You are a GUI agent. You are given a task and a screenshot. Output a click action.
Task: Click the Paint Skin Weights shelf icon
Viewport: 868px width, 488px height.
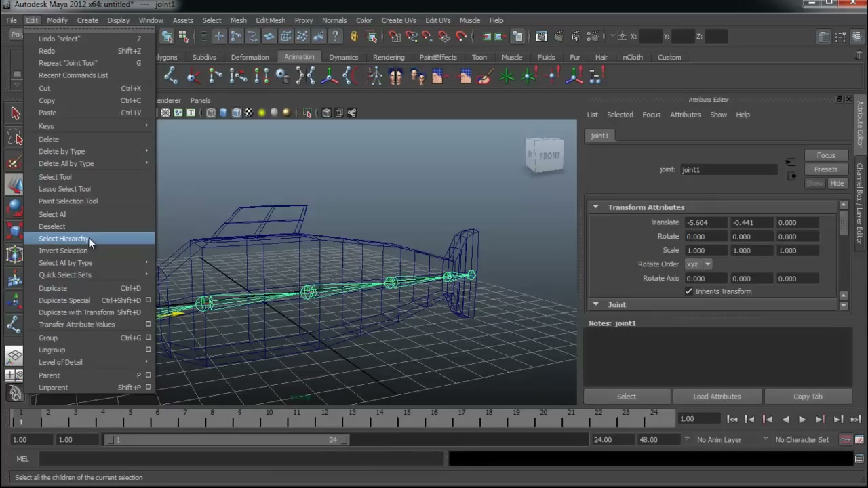point(484,77)
